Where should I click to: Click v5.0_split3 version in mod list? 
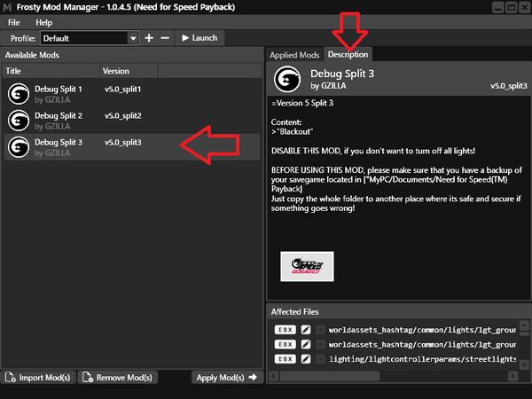[x=123, y=142]
